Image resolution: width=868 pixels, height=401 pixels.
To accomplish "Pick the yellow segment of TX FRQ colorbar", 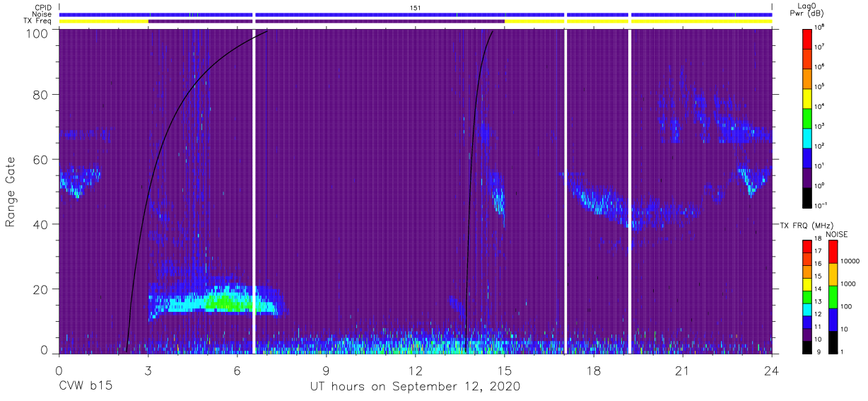I will point(807,284).
